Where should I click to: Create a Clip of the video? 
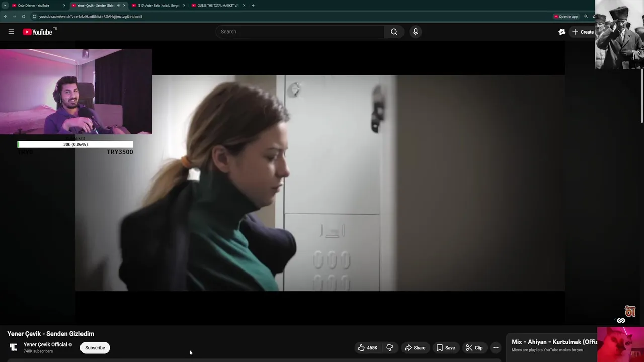tap(474, 348)
